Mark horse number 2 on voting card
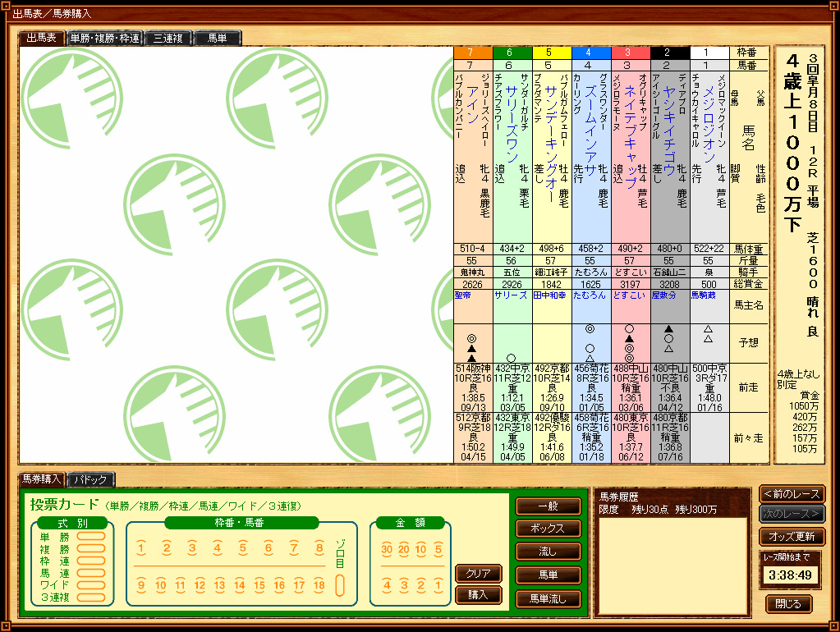Screen dimensions: 840x632 click(167, 548)
